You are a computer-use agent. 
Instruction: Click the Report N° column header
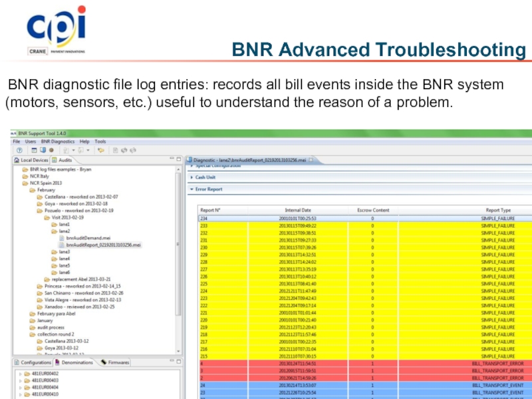coord(223,210)
